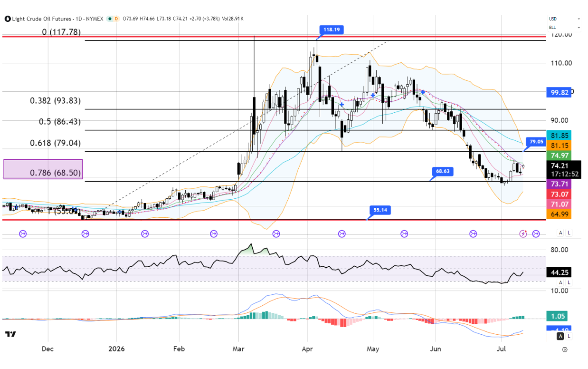Screen dimensions: 588x369
Task: Click the TradingView logo in bottom-left corner
Action: click(x=10, y=334)
